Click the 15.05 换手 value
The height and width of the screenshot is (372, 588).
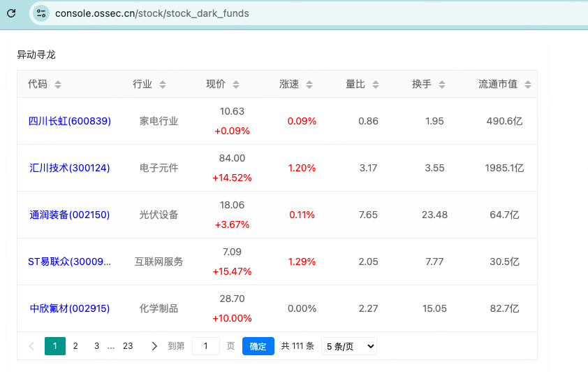pyautogui.click(x=434, y=308)
